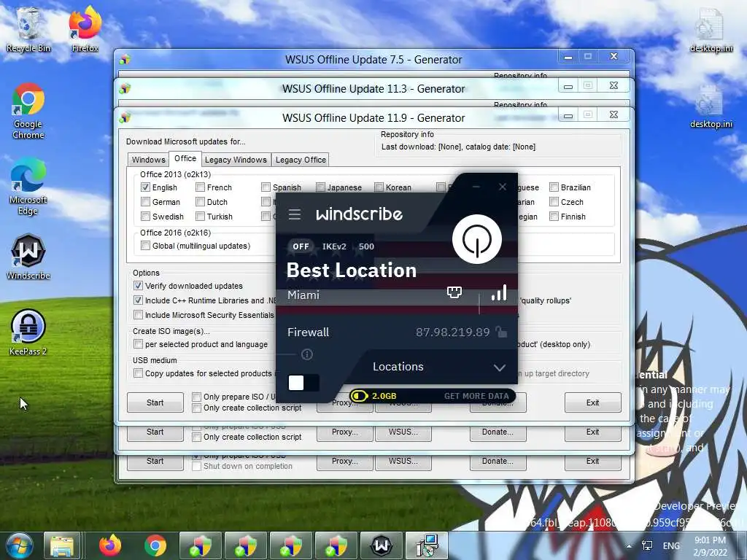Click the 2.0GB data remaining indicator
Viewport: 747px width, 560px height.
click(373, 396)
